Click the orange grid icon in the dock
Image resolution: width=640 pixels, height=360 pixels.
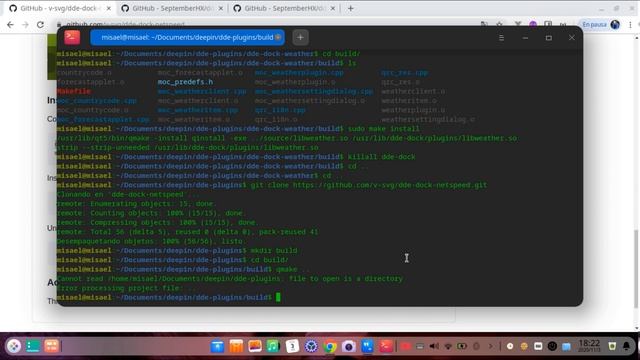click(x=52, y=346)
